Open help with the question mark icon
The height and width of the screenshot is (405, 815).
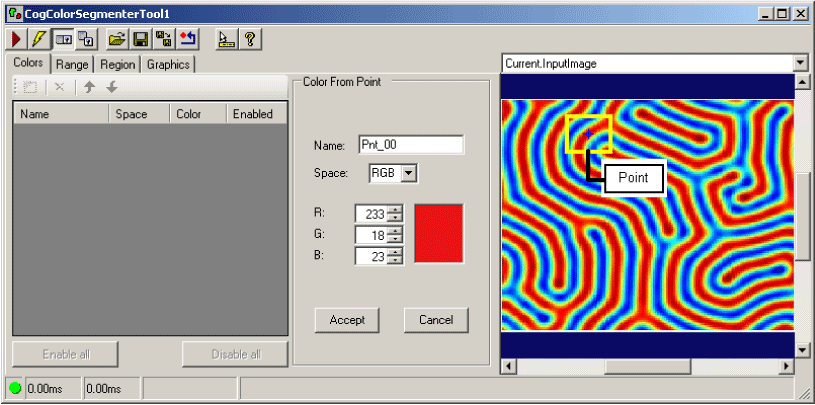250,39
